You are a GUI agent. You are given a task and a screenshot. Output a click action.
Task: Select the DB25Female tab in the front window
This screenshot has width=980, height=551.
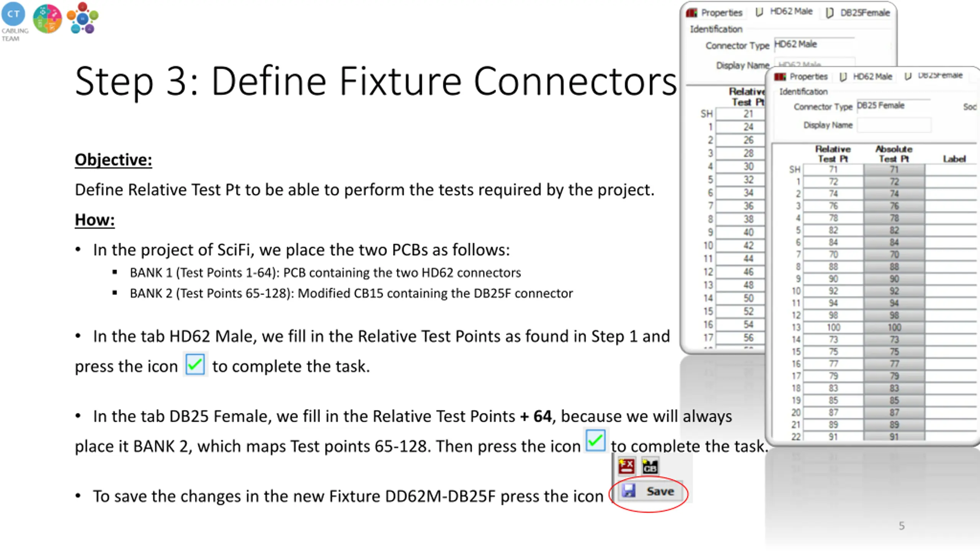tap(934, 76)
